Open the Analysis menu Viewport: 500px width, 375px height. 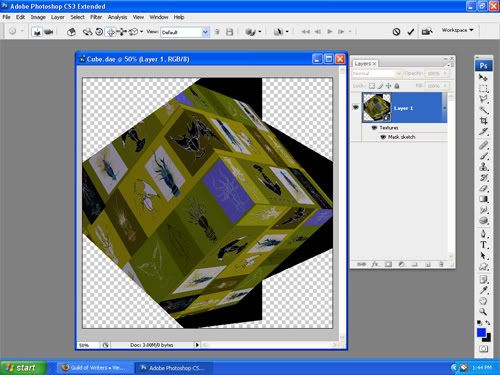(x=117, y=17)
